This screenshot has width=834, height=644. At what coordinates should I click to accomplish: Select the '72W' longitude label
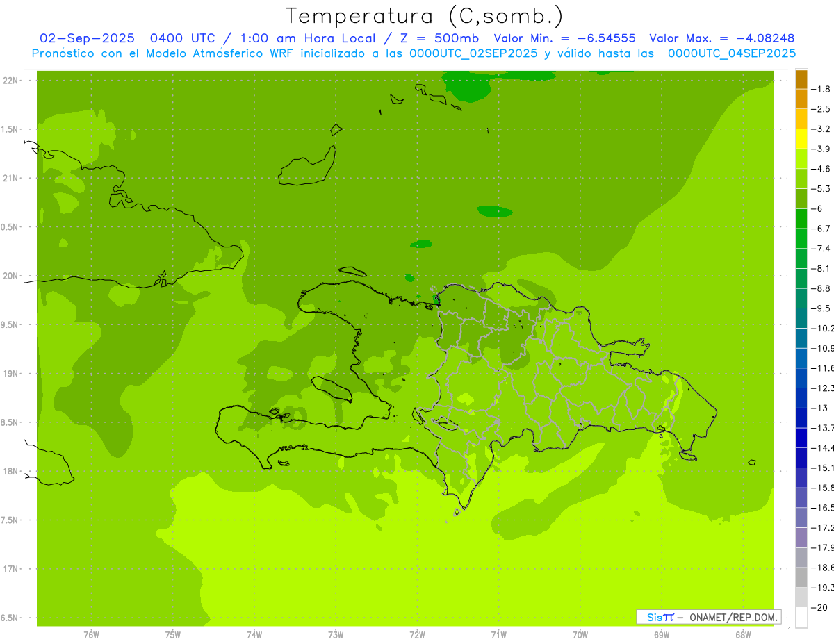point(417,634)
